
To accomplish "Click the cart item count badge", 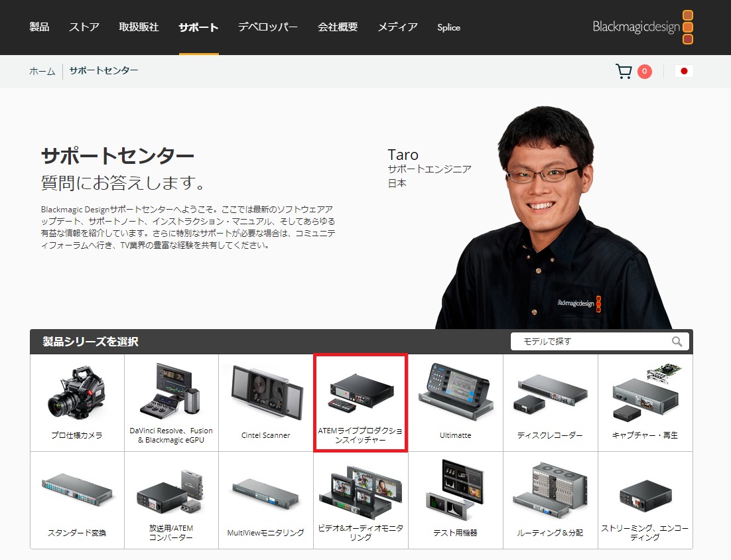I will click(645, 72).
